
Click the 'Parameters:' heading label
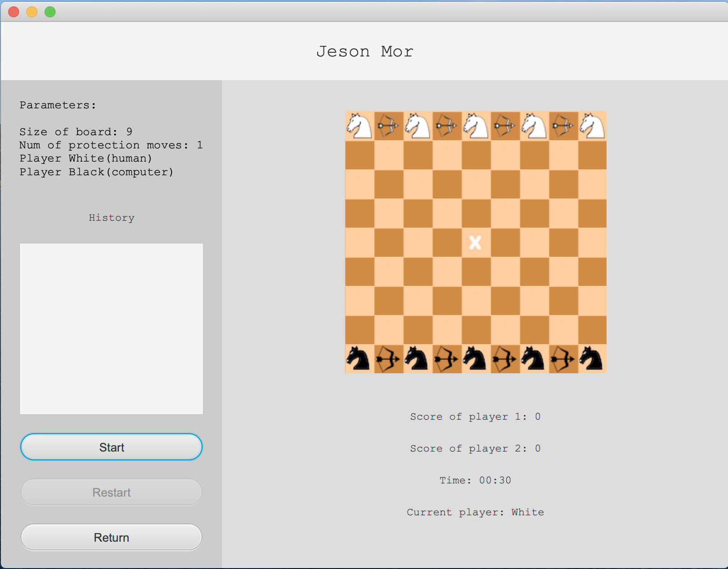pos(58,105)
